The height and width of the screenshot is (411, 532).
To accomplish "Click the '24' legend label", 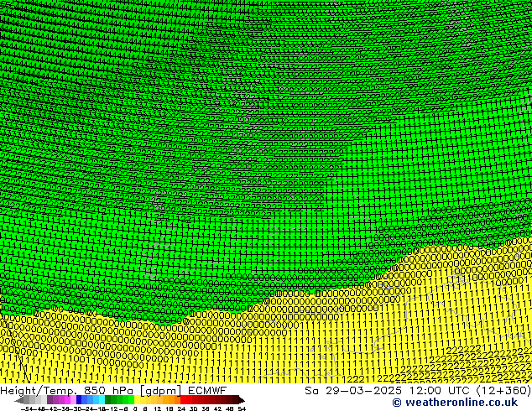I will 181,408.
